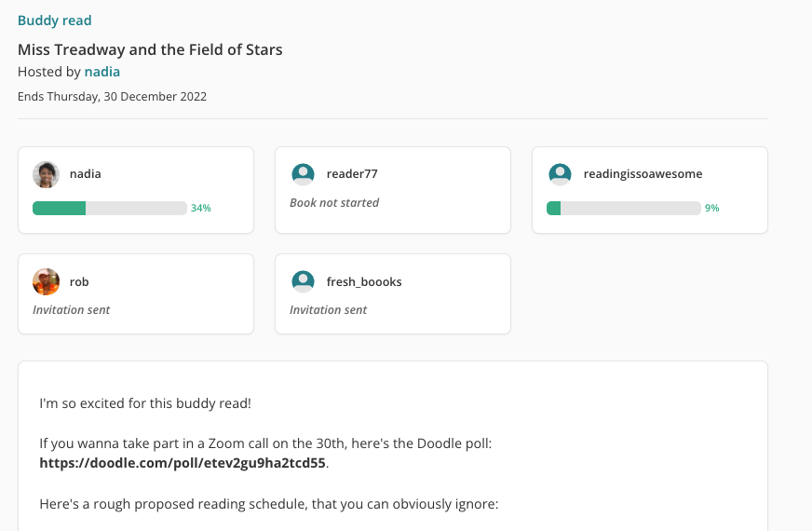Click the Book not started status

(x=334, y=202)
